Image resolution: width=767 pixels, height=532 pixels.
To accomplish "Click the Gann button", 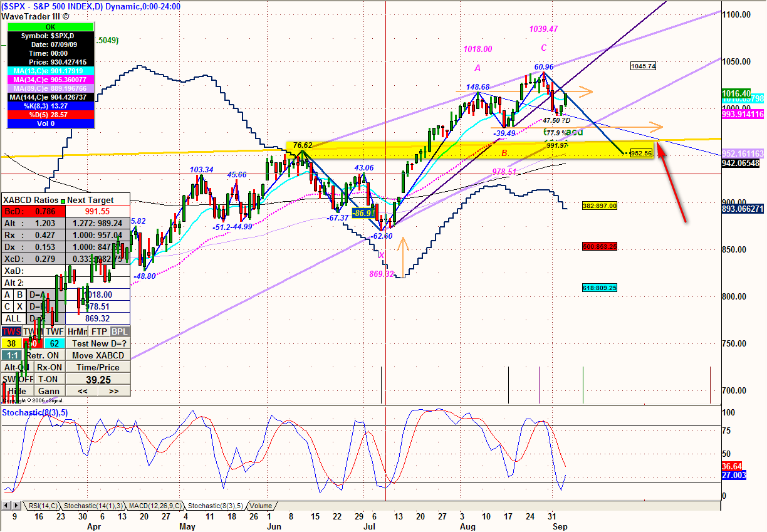I will (49, 391).
